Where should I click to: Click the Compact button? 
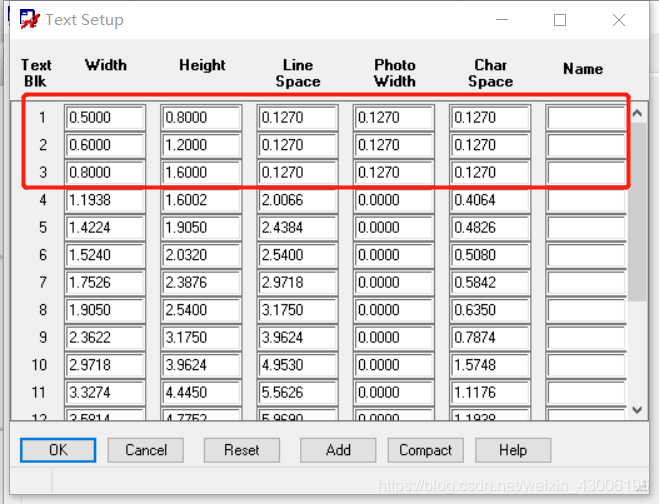[425, 450]
